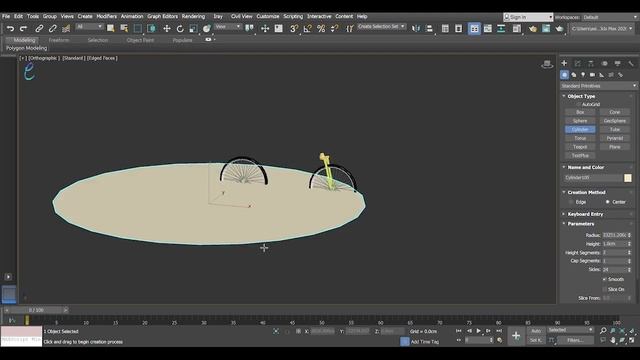Enable the AutoGrid checkbox

click(x=578, y=104)
